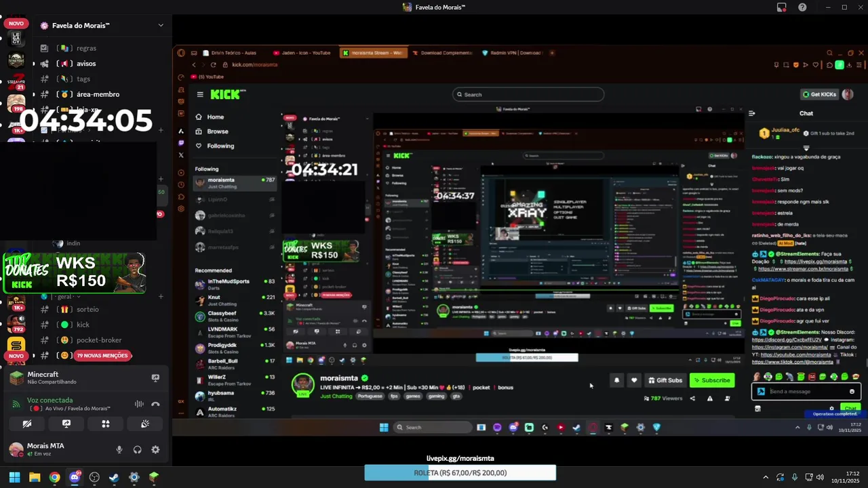
Task: Click Gift Subs button
Action: (665, 380)
